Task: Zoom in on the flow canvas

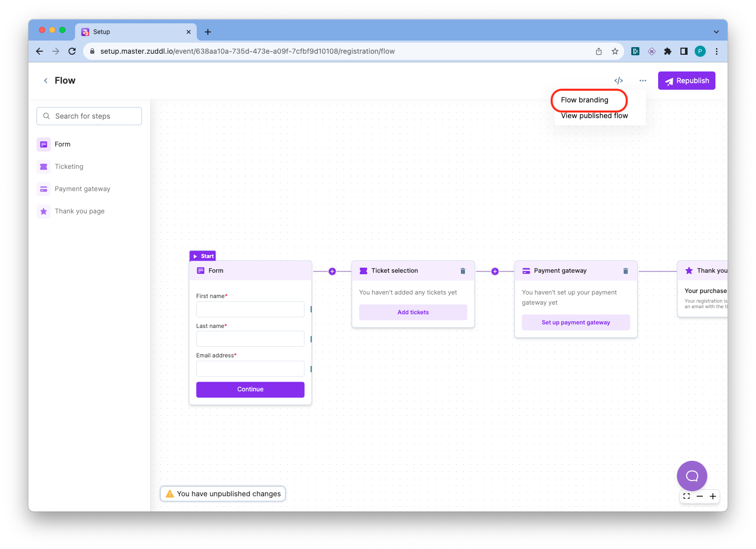Action: [x=713, y=496]
